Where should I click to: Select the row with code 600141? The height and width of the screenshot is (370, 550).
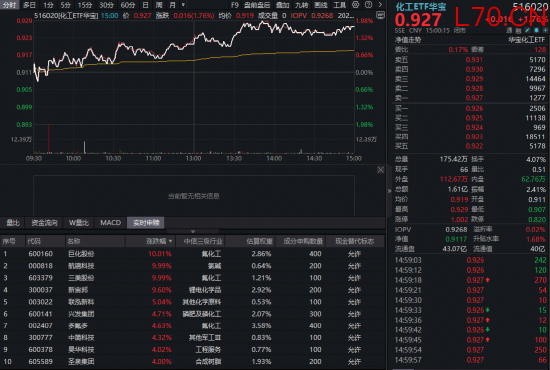[192, 314]
